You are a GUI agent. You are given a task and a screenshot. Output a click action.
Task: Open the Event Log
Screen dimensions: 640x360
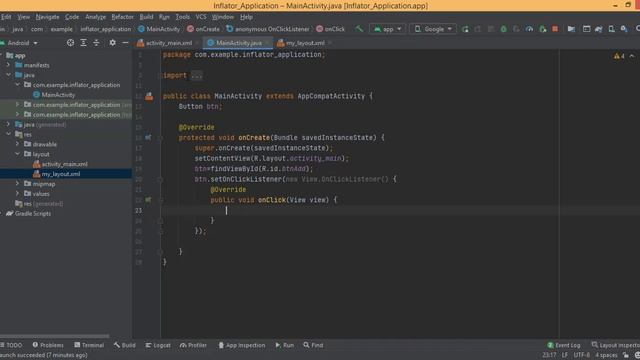(564, 345)
